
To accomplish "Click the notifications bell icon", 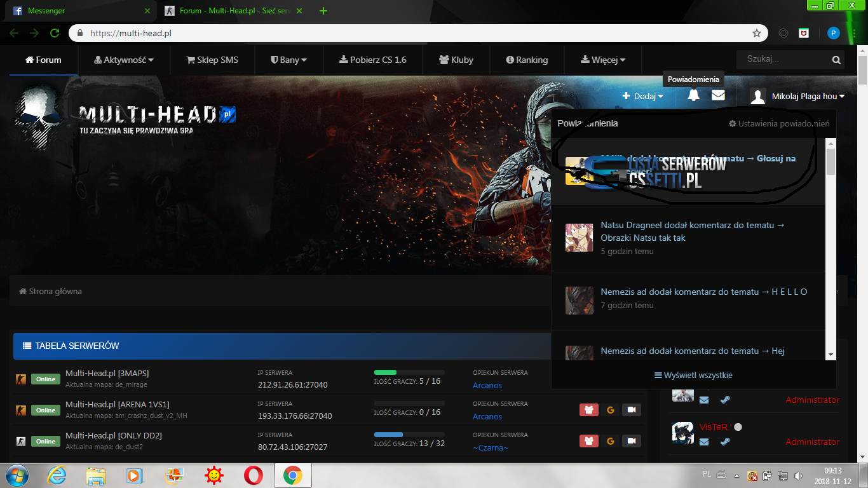I will (x=693, y=95).
